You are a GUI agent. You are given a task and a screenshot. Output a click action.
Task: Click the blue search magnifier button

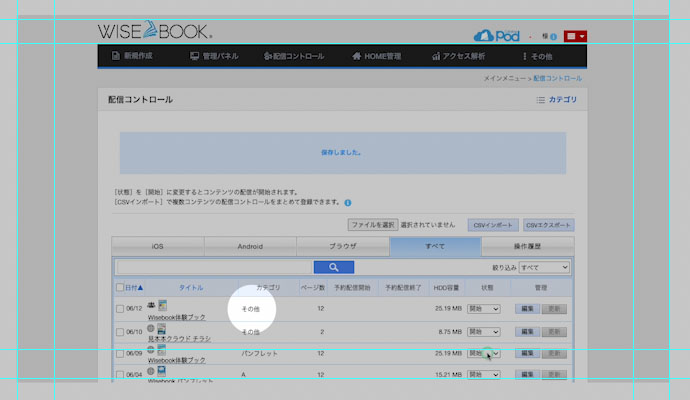point(334,268)
